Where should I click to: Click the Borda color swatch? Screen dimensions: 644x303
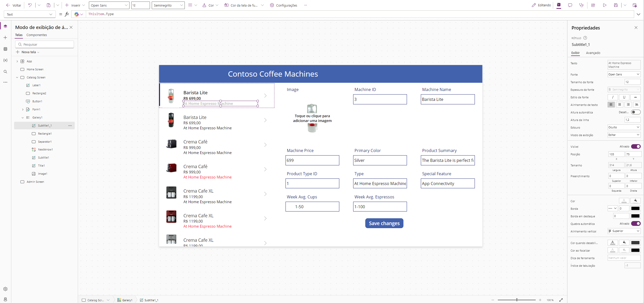point(635,208)
